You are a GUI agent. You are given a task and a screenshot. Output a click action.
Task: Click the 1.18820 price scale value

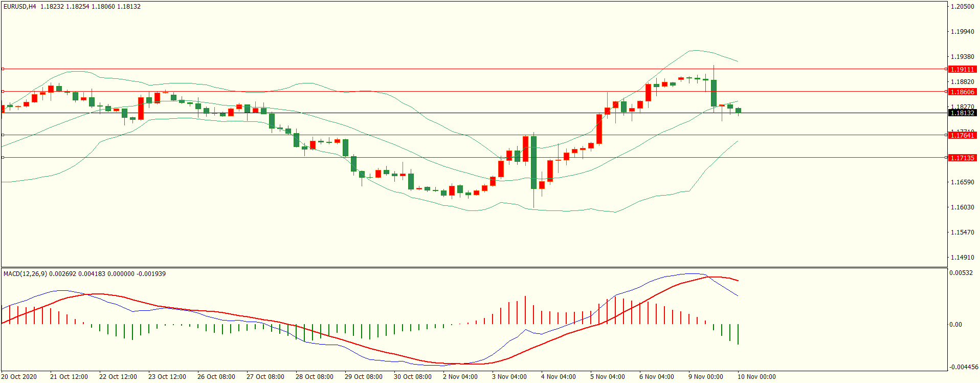click(x=962, y=82)
